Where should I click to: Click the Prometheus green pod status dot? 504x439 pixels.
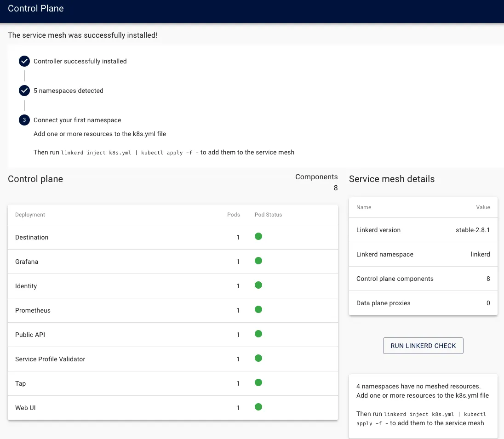tap(258, 309)
